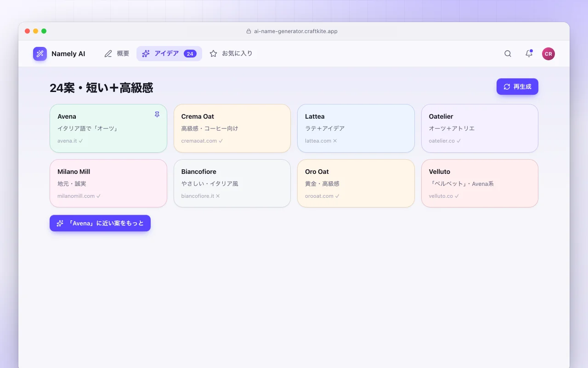Select the Crema Oat card
Image resolution: width=588 pixels, height=368 pixels.
point(232,128)
